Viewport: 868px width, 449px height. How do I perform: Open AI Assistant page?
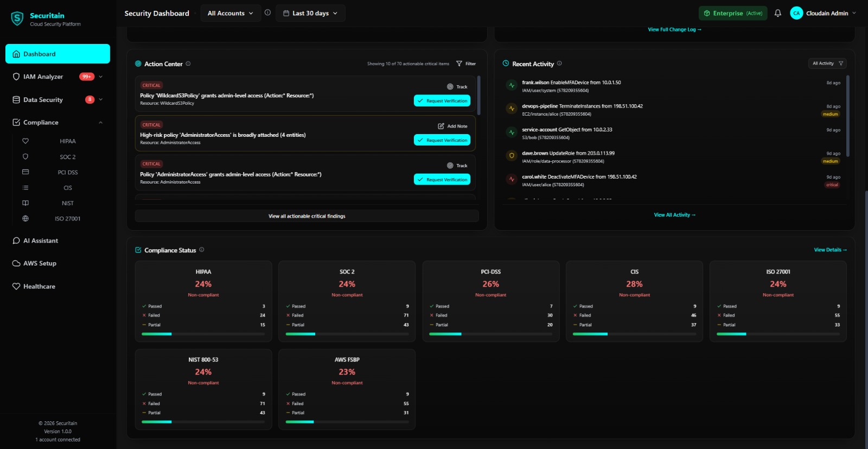point(58,241)
